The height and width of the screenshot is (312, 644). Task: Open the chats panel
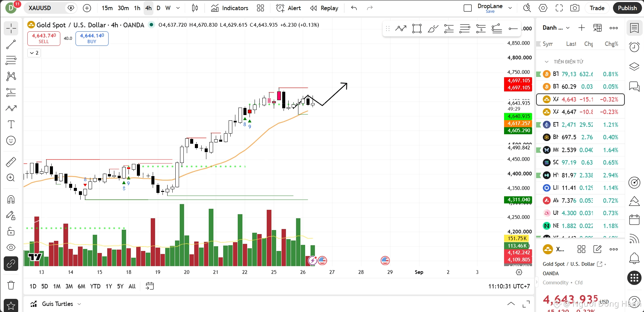[x=635, y=86]
